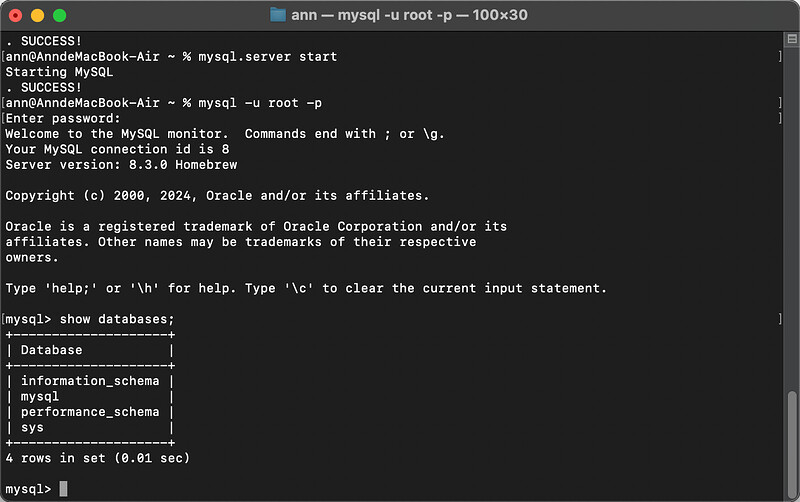Click the window title 'ann — mysql -u root -p'
800x502 pixels.
click(x=372, y=15)
